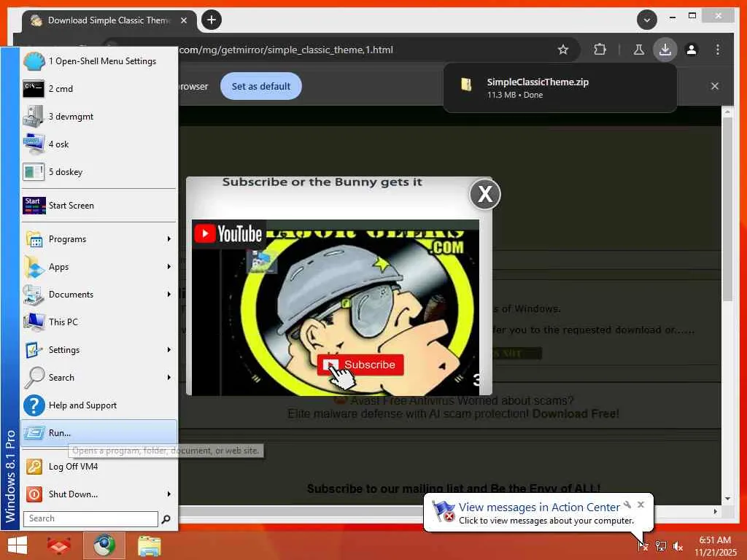Click the scroll-down arrow of page
The image size is (747, 560).
tap(727, 499)
